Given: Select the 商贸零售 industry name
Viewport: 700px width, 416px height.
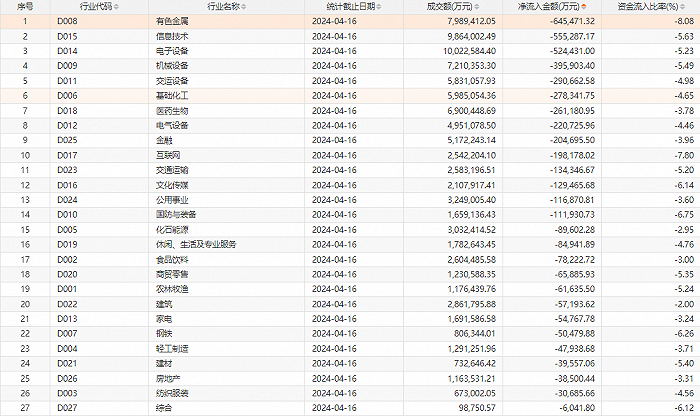Looking at the screenshot, I should (x=172, y=275).
